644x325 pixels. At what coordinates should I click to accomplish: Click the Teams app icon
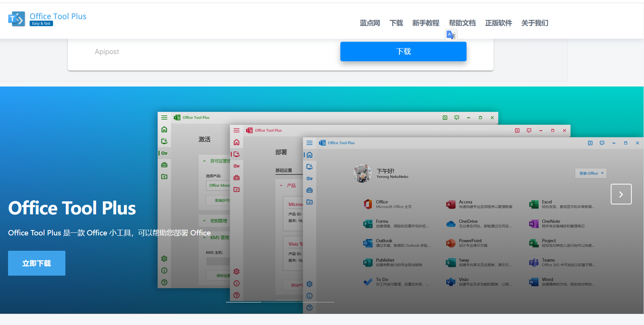click(x=533, y=263)
